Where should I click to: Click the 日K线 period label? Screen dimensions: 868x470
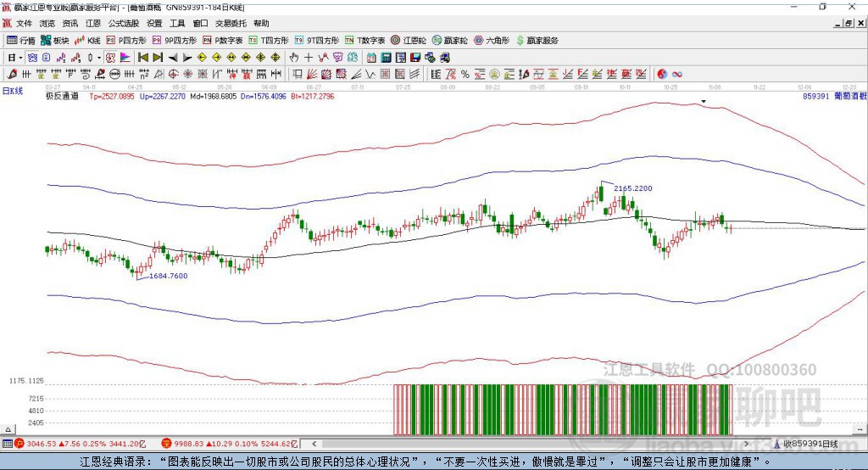12,91
